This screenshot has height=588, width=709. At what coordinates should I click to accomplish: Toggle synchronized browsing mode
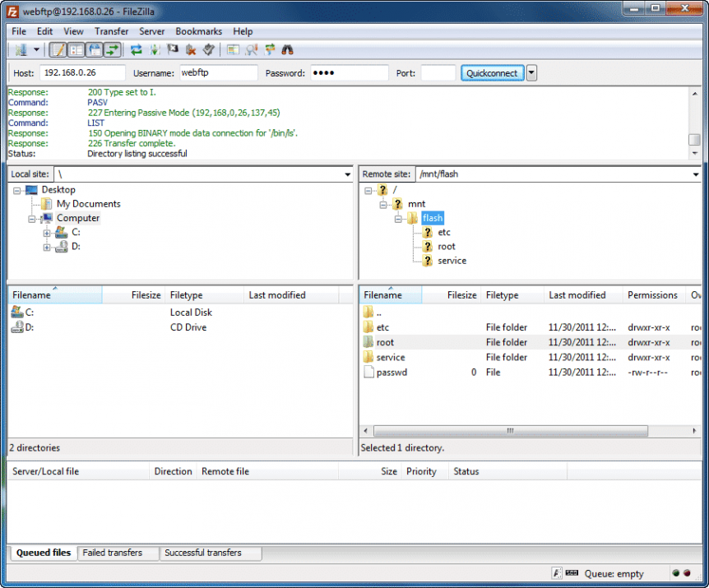tap(269, 50)
